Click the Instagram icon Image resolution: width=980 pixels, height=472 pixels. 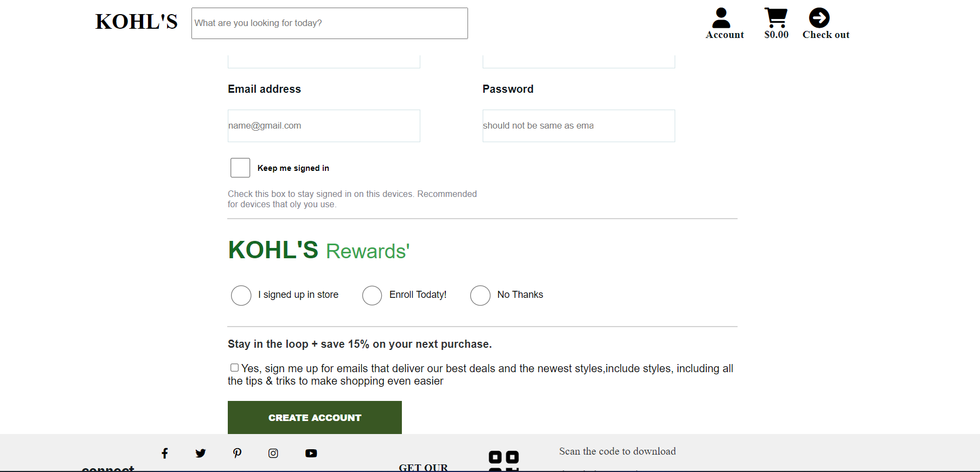[273, 453]
